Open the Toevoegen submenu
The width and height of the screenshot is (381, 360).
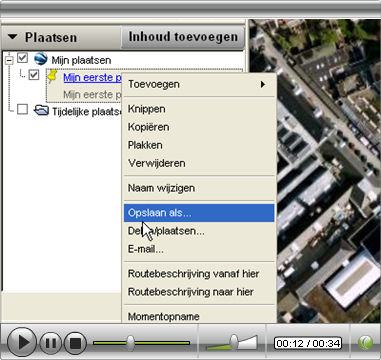coord(199,84)
